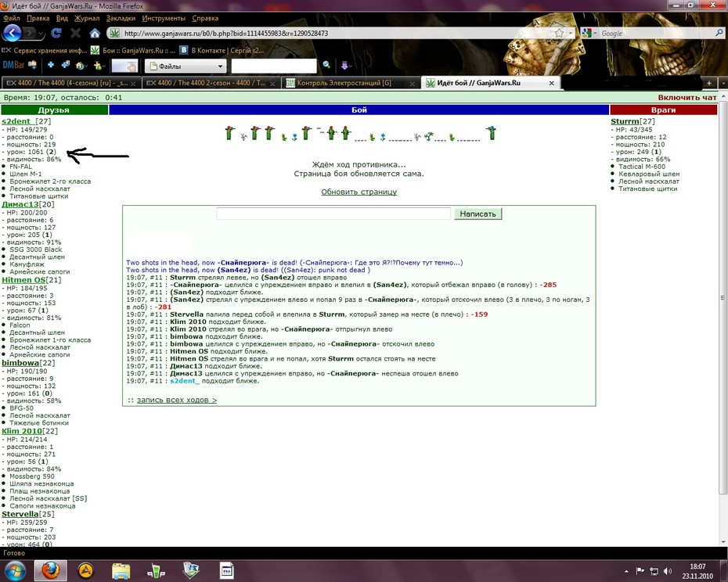728x582 pixels.
Task: Click the Написать button
Action: coord(478,214)
